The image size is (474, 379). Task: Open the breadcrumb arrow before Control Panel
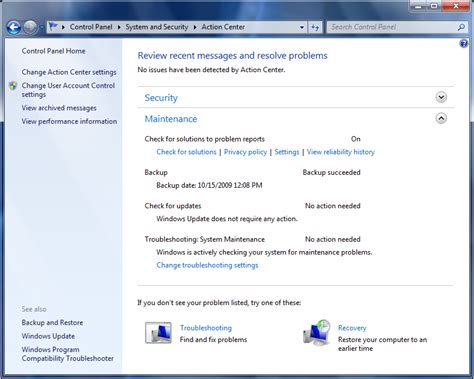63,27
